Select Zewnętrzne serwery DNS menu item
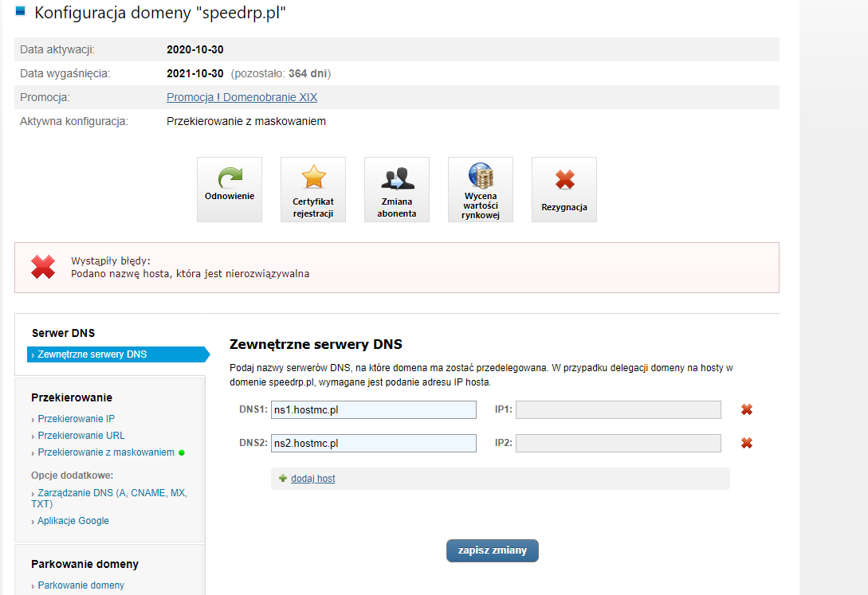 click(92, 354)
